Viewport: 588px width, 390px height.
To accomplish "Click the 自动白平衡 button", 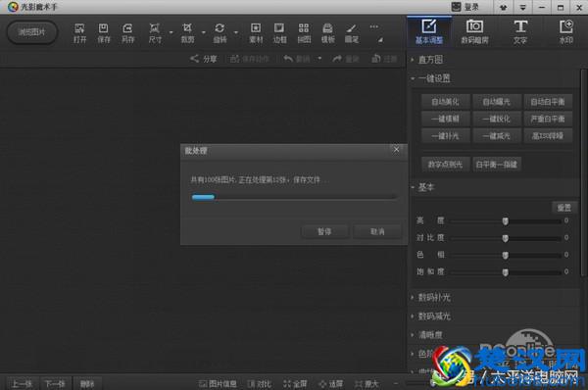I will tap(548, 102).
